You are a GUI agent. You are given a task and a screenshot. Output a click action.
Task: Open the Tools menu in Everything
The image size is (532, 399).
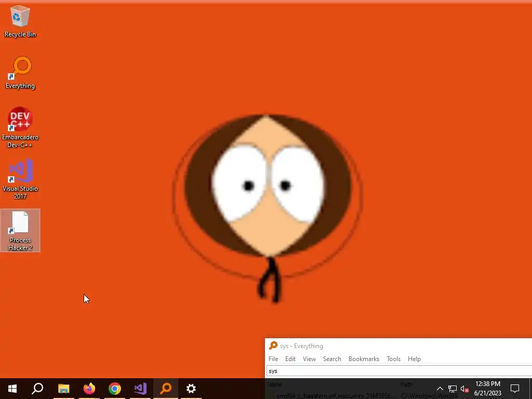[x=393, y=359]
